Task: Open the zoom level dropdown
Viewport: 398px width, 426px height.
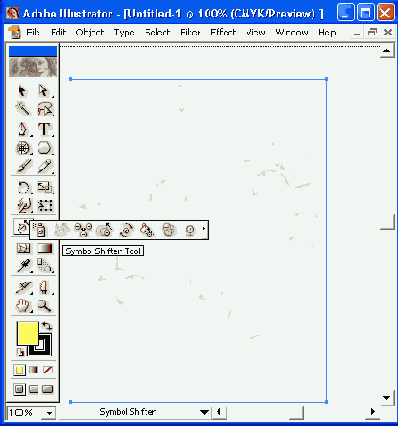Action: click(x=50, y=413)
